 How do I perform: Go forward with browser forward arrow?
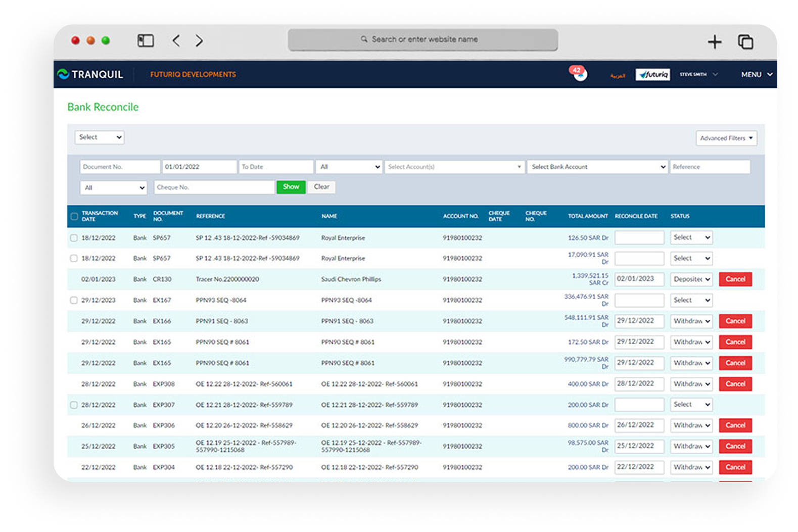(x=199, y=40)
